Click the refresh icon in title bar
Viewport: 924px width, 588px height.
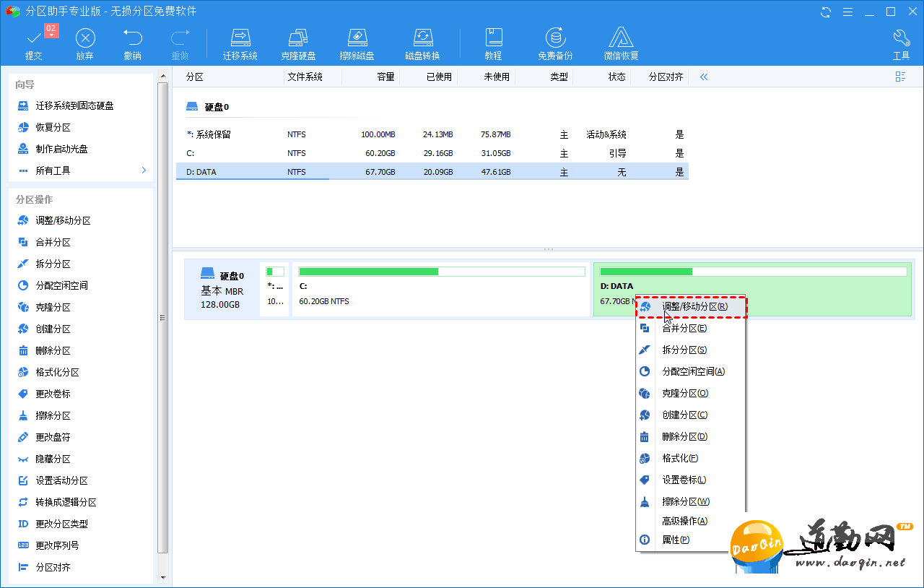[x=827, y=12]
